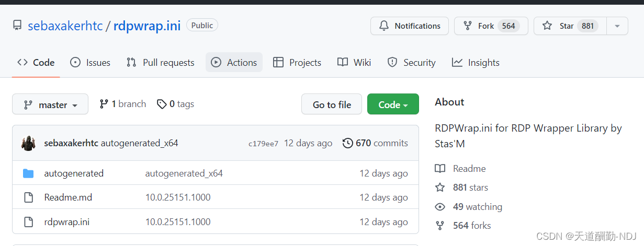Open sebaxakerhtc author name in commit row
Screen dimensions: 644x246
click(x=71, y=143)
